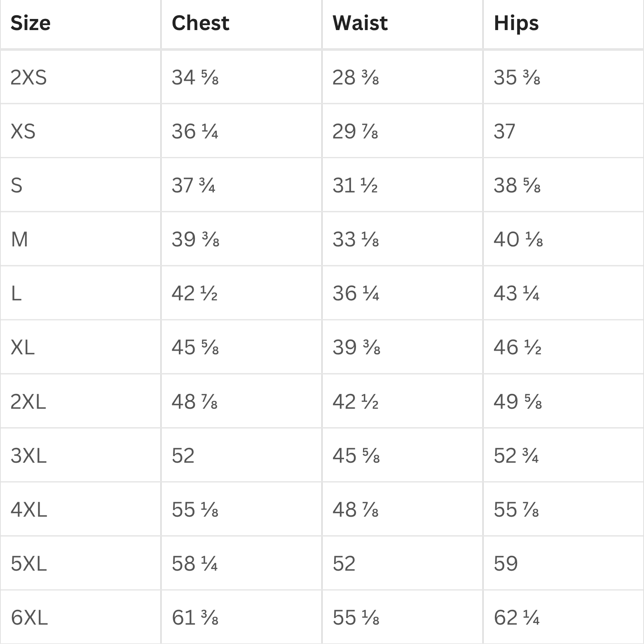
Task: Select the chest measurement for size L
Action: pos(194,293)
